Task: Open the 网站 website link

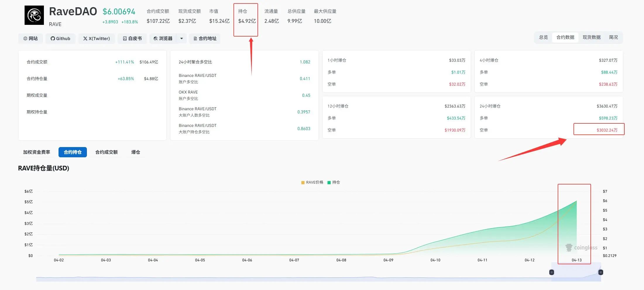Action: [30, 39]
